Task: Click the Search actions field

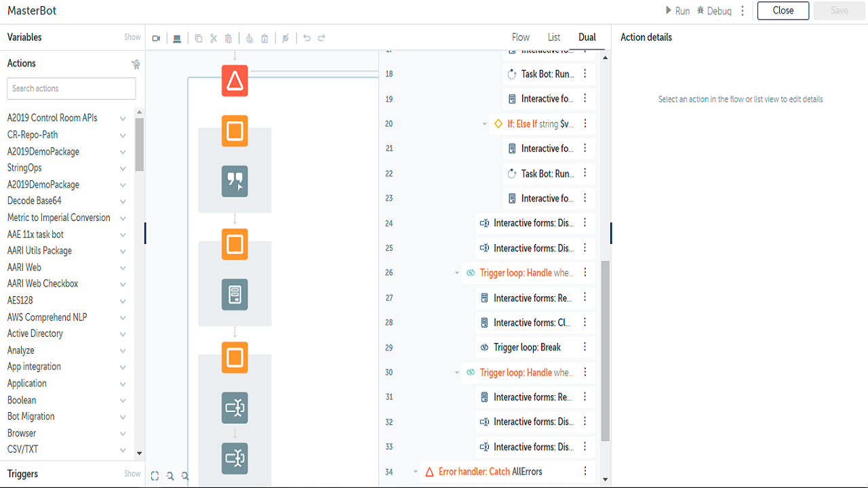Action: 71,88
